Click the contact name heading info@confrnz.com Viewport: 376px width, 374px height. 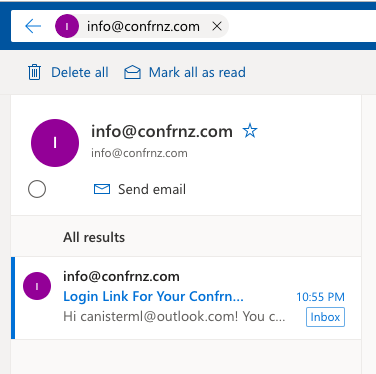162,131
